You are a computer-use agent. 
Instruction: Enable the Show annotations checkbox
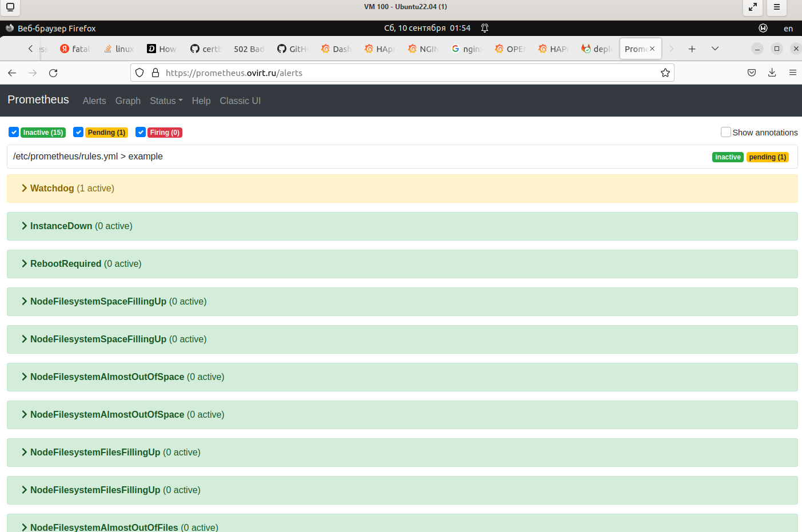pos(726,132)
